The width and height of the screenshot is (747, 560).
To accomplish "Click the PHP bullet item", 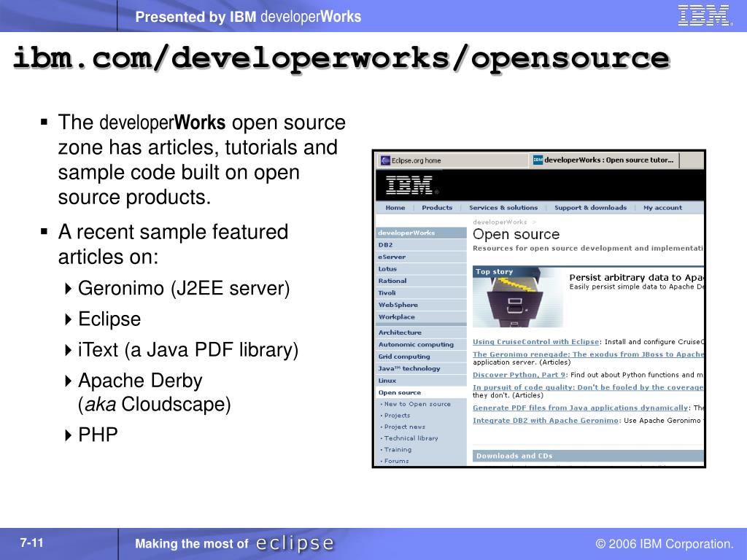I will click(x=98, y=435).
